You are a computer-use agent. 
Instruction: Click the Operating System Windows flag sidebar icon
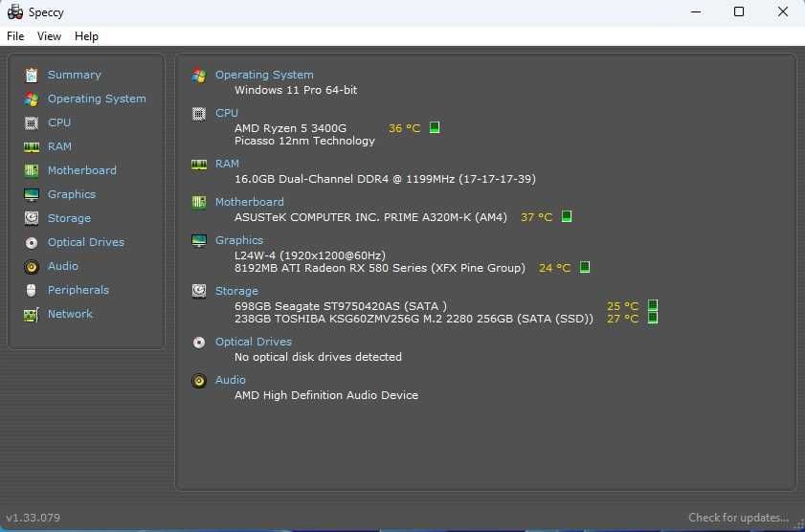pyautogui.click(x=32, y=99)
